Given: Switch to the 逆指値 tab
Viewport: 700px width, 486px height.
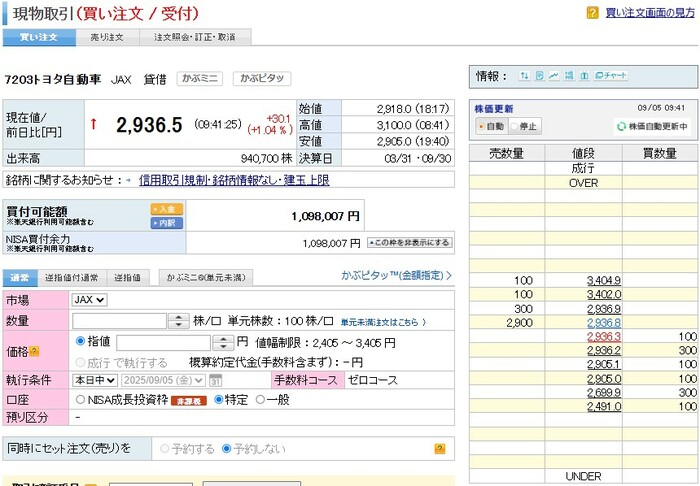Looking at the screenshot, I should [127, 278].
